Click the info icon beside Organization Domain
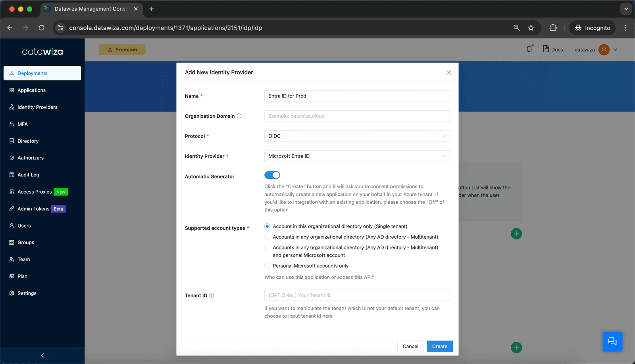 click(x=239, y=116)
